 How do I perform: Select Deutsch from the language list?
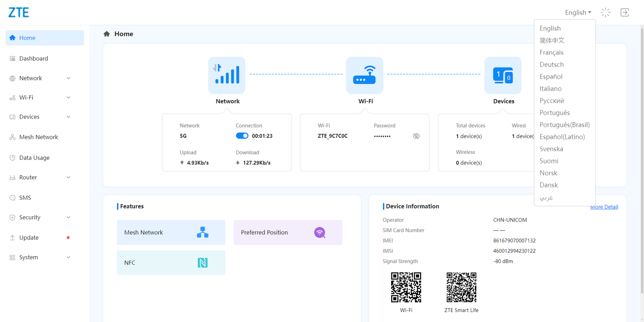click(x=552, y=64)
